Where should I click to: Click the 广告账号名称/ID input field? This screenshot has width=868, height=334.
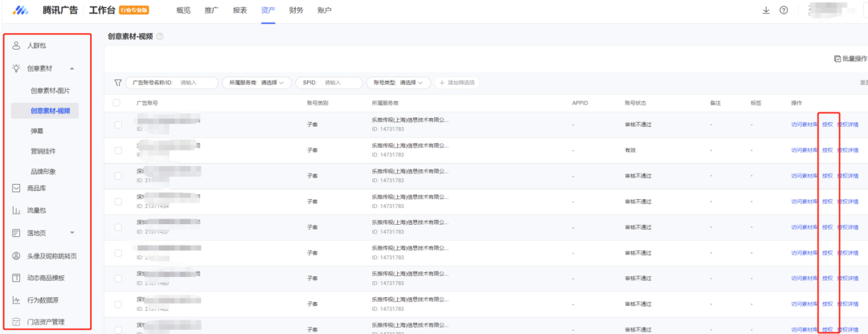coord(196,83)
